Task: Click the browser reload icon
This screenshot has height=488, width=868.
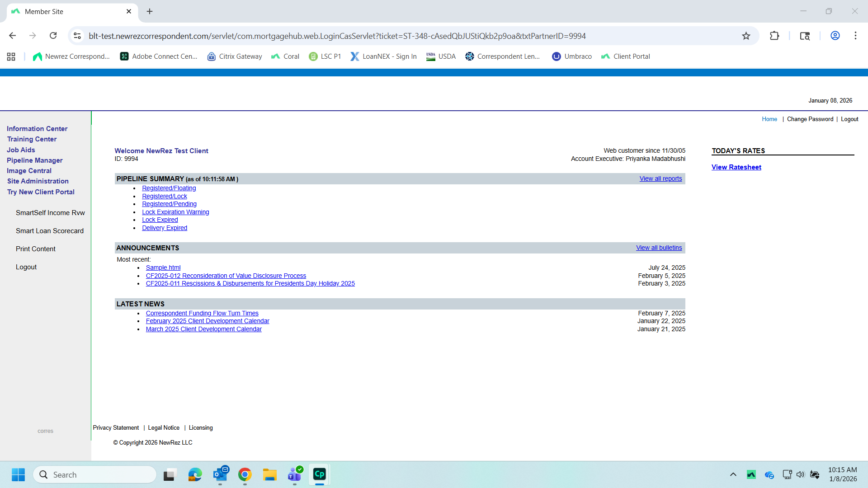Action: click(x=53, y=36)
